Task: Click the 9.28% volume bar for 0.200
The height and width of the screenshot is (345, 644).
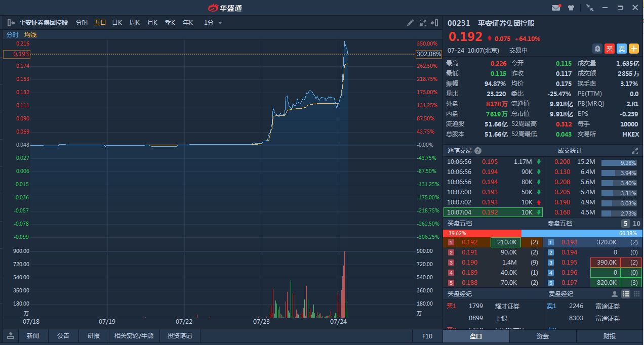Action: (x=620, y=163)
